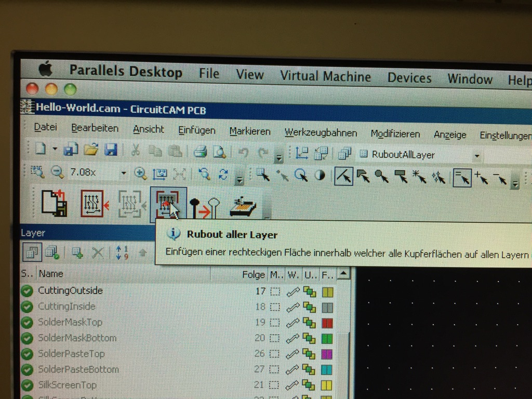Click the Insulate pad-to-pad arrow icon
The width and height of the screenshot is (532, 399).
click(204, 208)
